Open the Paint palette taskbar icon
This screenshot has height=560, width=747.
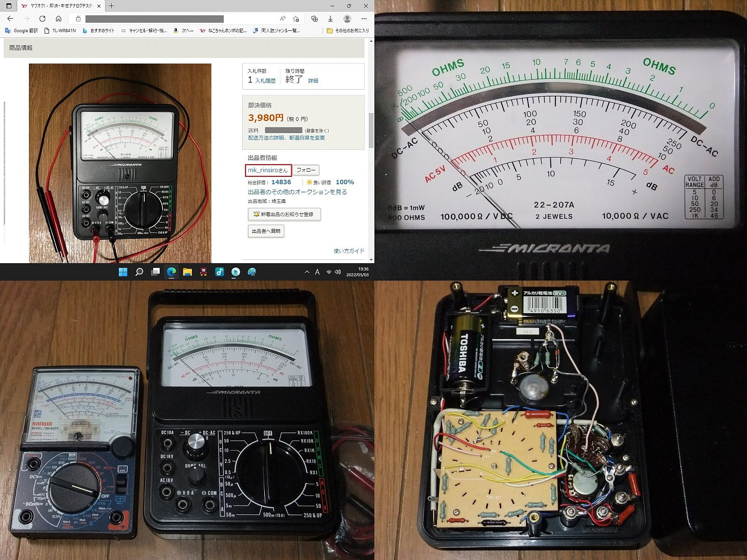[x=252, y=272]
